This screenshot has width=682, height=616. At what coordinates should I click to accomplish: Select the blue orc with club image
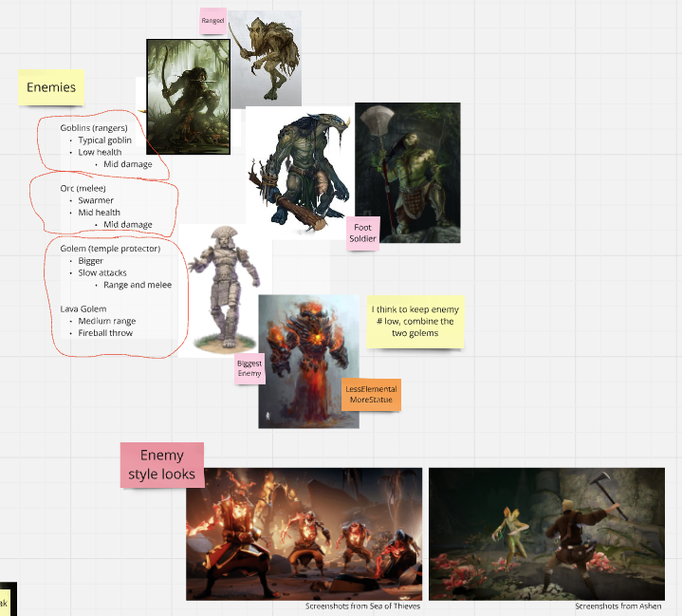pyautogui.click(x=296, y=171)
